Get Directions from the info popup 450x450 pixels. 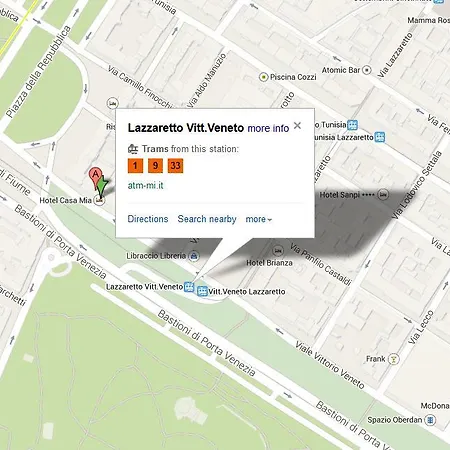pyautogui.click(x=148, y=219)
